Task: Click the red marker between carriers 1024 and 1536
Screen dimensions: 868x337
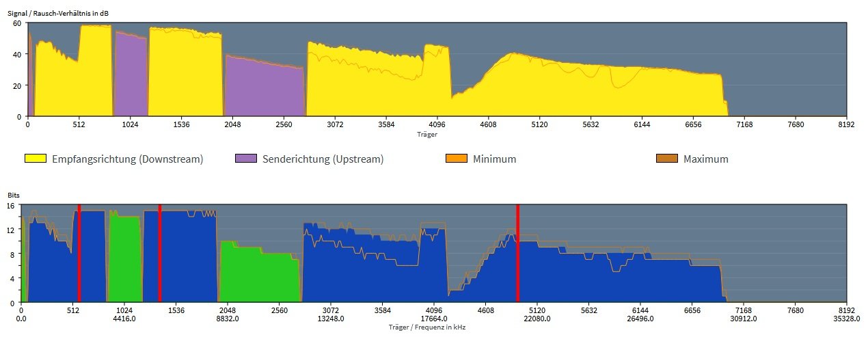Action: click(159, 253)
